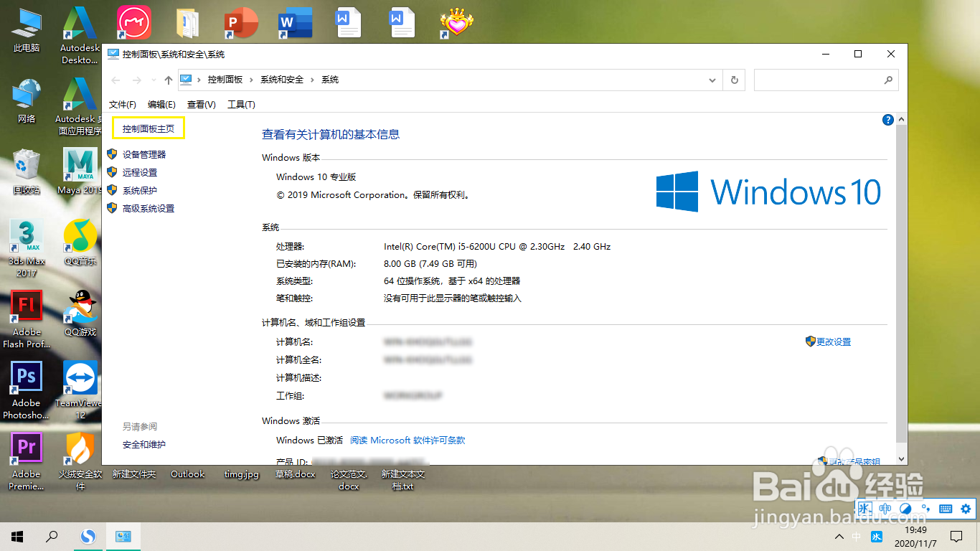The width and height of the screenshot is (980, 551).
Task: Open the 编辑(E) menu
Action: click(161, 105)
